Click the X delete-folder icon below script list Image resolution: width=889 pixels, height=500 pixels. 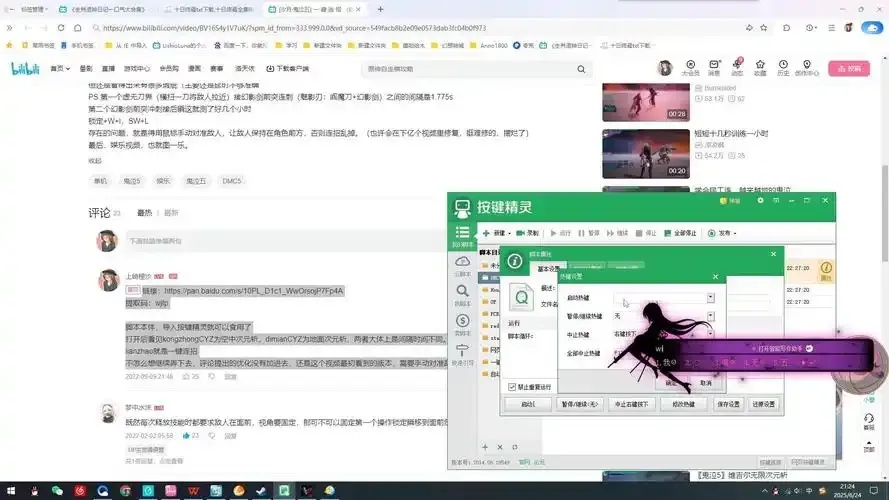499,447
